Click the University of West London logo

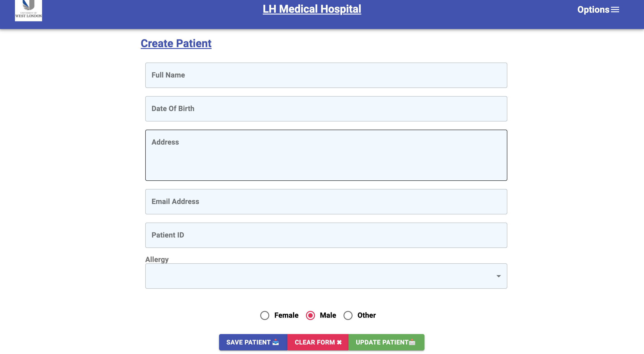pyautogui.click(x=28, y=10)
